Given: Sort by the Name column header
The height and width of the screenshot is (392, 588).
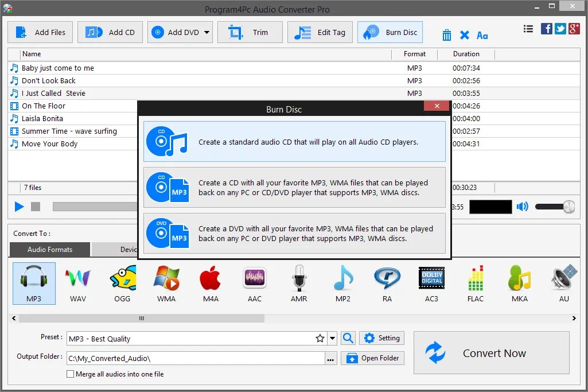Looking at the screenshot, I should pos(205,54).
